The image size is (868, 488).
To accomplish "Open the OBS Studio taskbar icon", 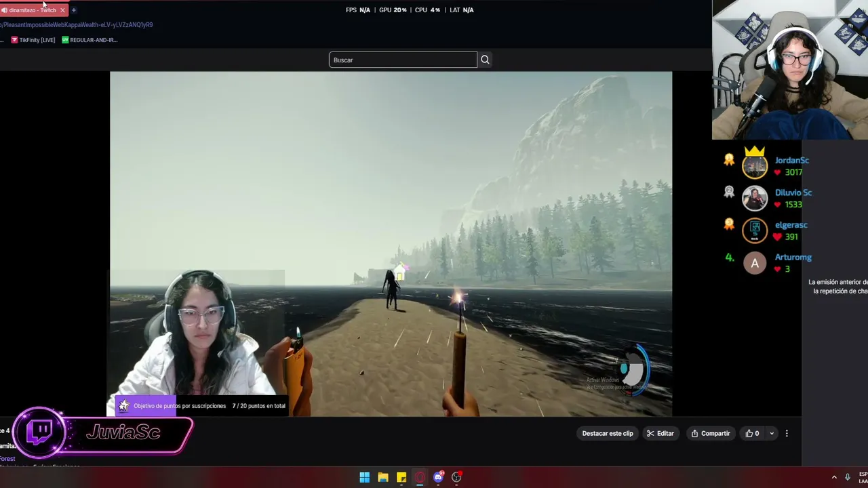I will pyautogui.click(x=456, y=477).
